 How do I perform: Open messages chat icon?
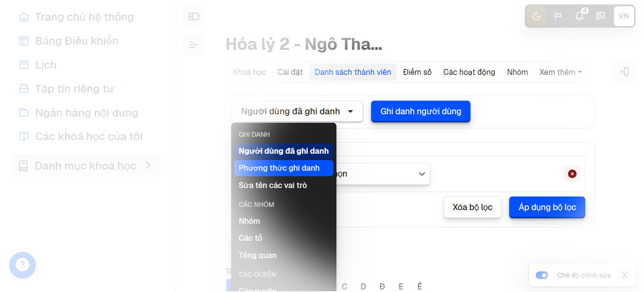point(601,16)
